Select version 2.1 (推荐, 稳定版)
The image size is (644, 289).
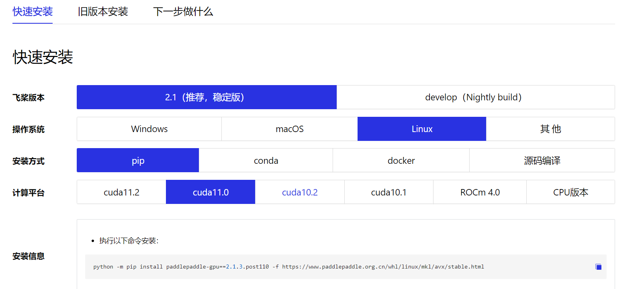[x=206, y=97]
